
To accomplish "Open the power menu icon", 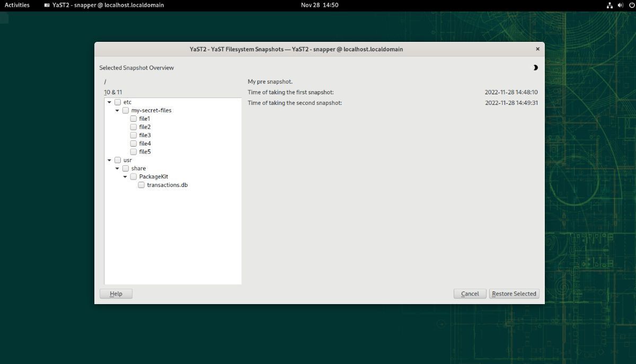I will [631, 5].
